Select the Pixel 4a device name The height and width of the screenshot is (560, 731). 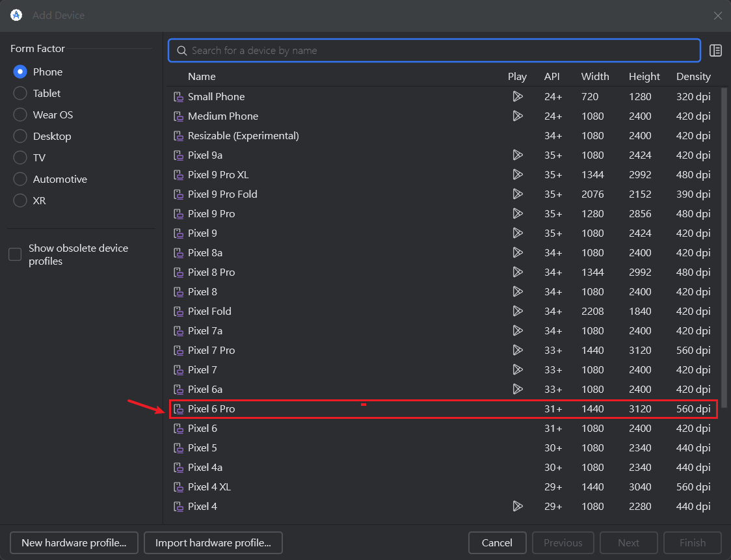tap(205, 467)
